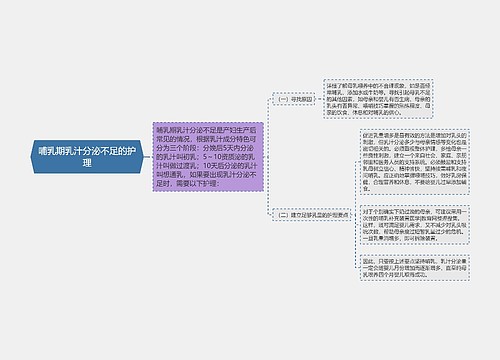Click the vertical dotted line joining branches (一) and (二)
500x360 pixels.
click(x=268, y=157)
